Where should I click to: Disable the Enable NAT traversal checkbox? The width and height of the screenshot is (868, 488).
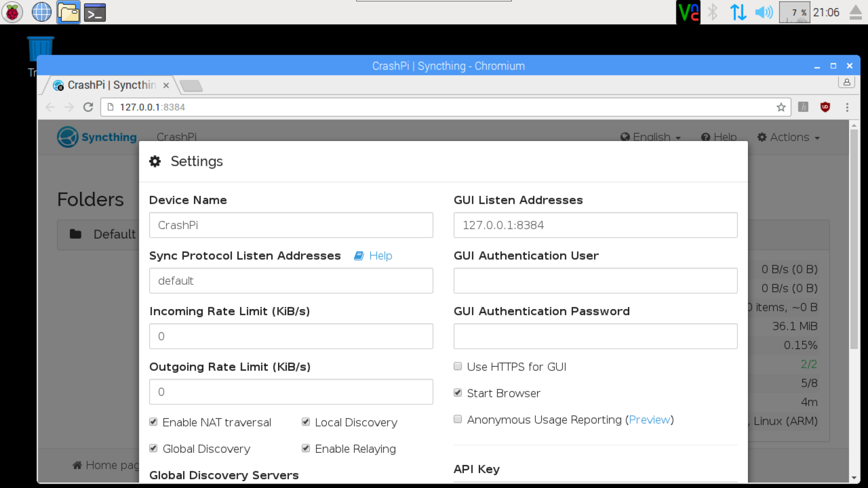click(154, 422)
